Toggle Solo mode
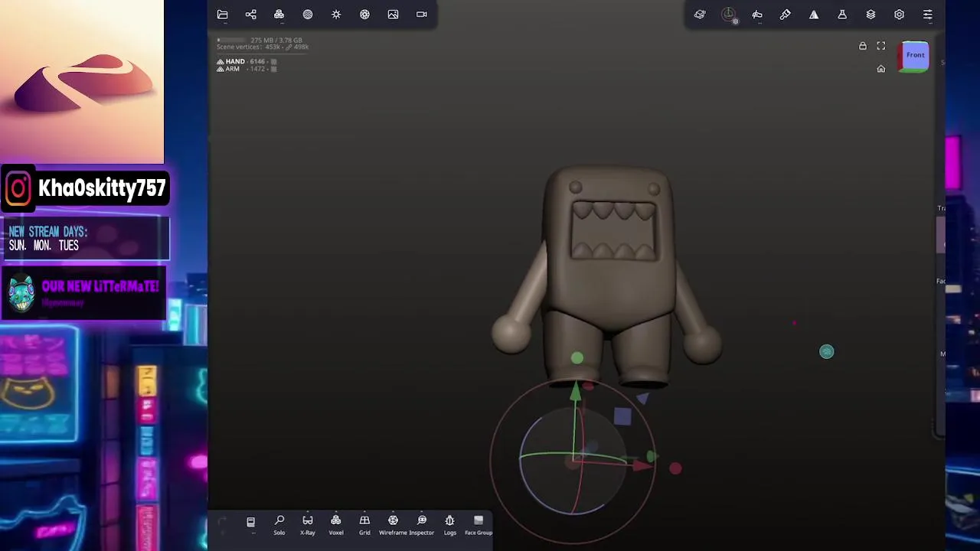Image resolution: width=980 pixels, height=551 pixels. pyautogui.click(x=279, y=524)
